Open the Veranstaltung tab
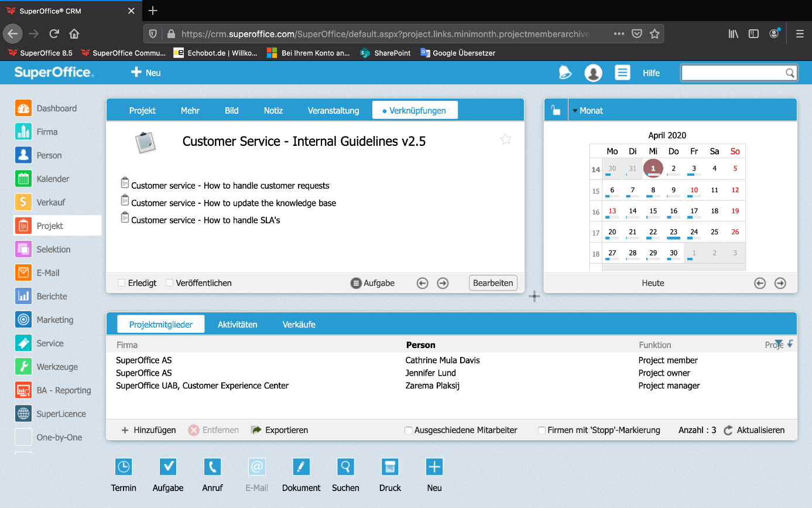 [x=333, y=110]
